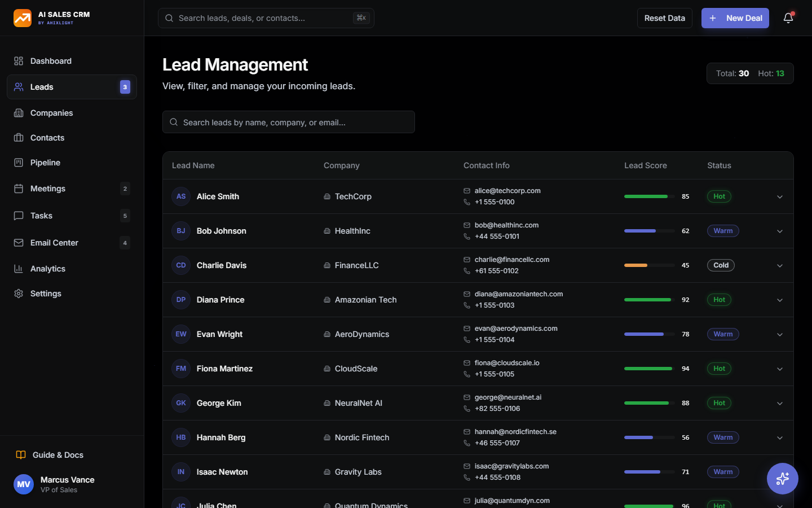The height and width of the screenshot is (508, 812).
Task: Click Alice Smith's AS avatar
Action: [x=181, y=196]
